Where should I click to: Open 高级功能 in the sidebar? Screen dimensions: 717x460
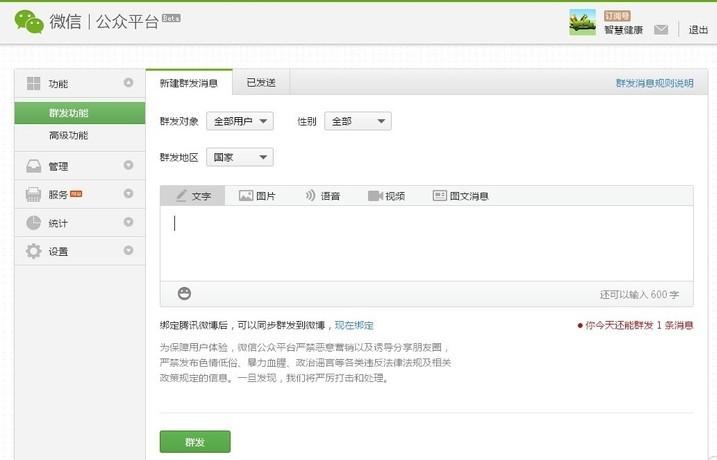[x=68, y=135]
